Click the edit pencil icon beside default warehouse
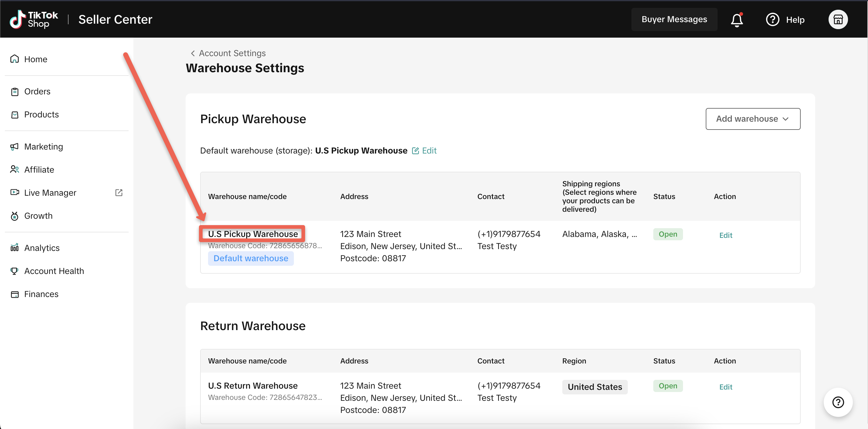 click(415, 151)
